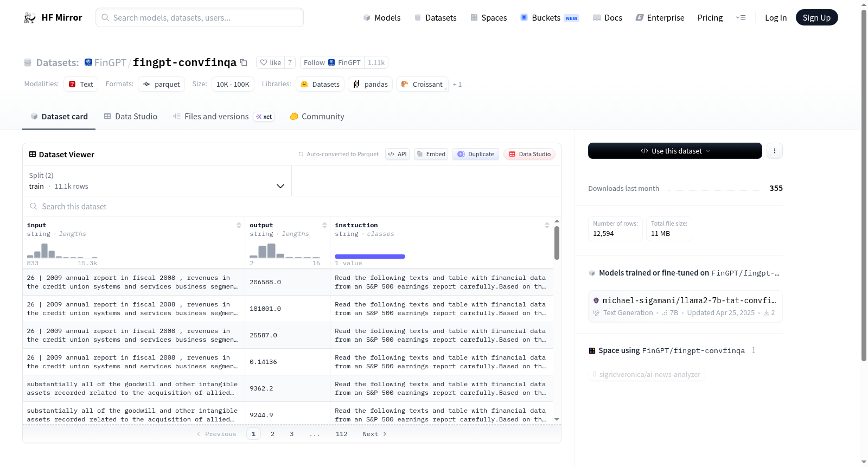Jump to page 112 of the dataset
Image resolution: width=868 pixels, height=467 pixels.
[342, 434]
